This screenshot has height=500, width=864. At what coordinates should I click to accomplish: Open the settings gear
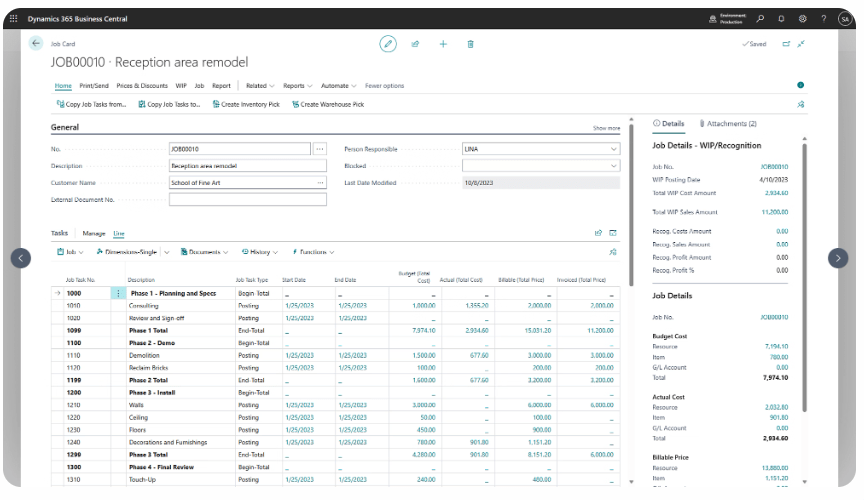coord(802,18)
